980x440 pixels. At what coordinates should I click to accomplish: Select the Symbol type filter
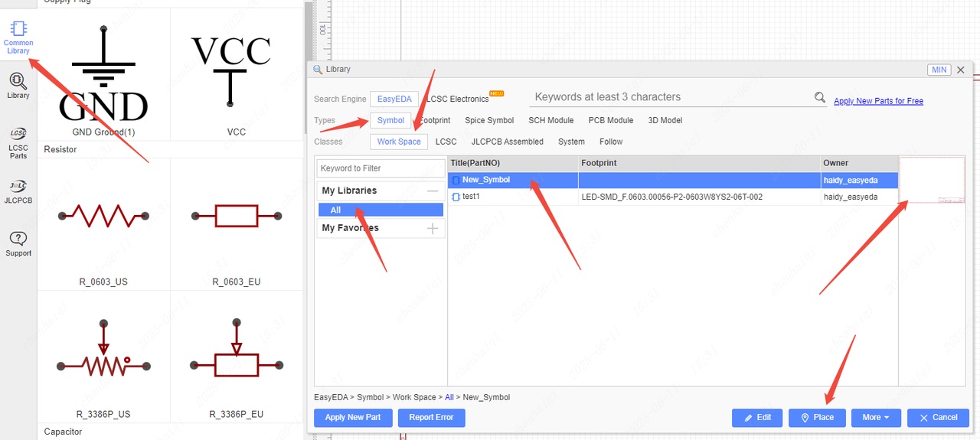pos(390,121)
